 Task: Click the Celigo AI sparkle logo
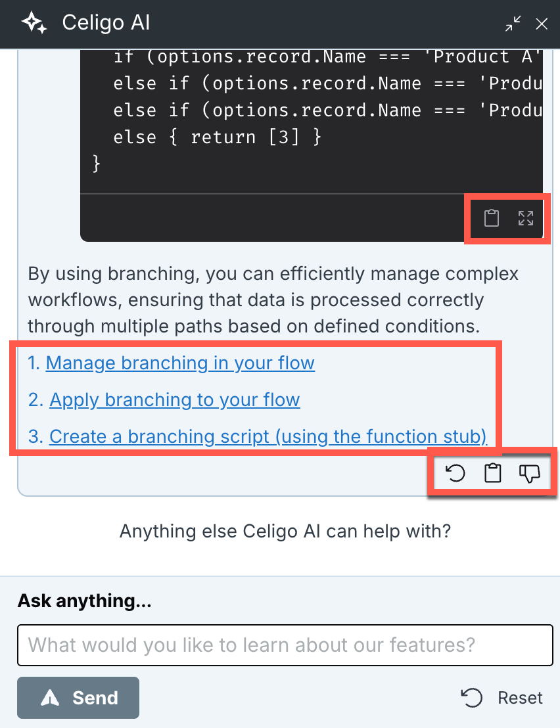(34, 23)
